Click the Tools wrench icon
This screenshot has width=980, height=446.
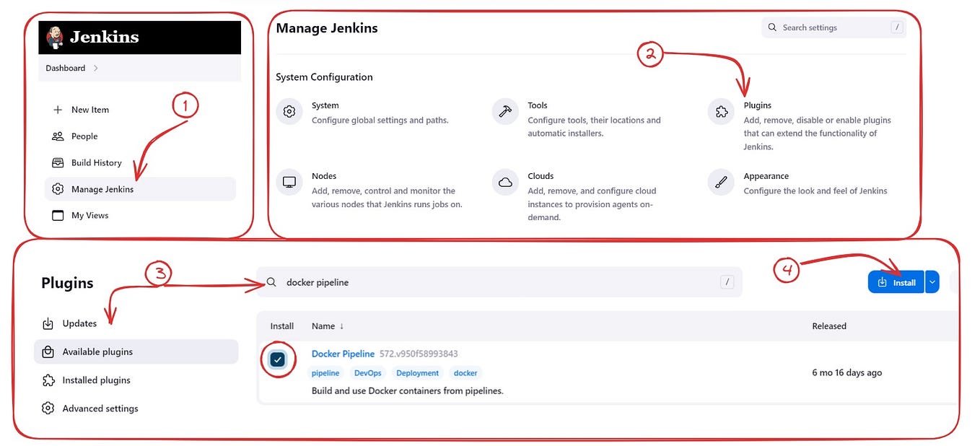(x=504, y=112)
